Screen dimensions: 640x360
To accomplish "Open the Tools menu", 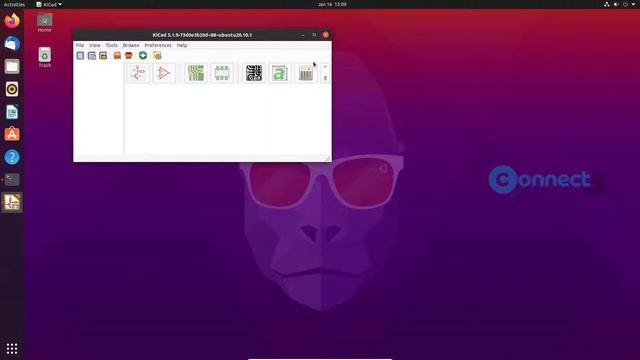I will [111, 45].
